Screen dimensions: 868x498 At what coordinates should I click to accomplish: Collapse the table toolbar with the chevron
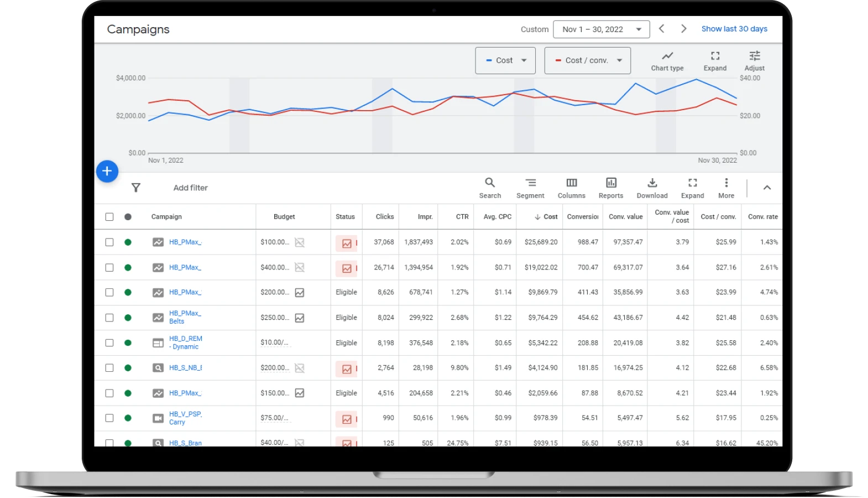tap(767, 188)
